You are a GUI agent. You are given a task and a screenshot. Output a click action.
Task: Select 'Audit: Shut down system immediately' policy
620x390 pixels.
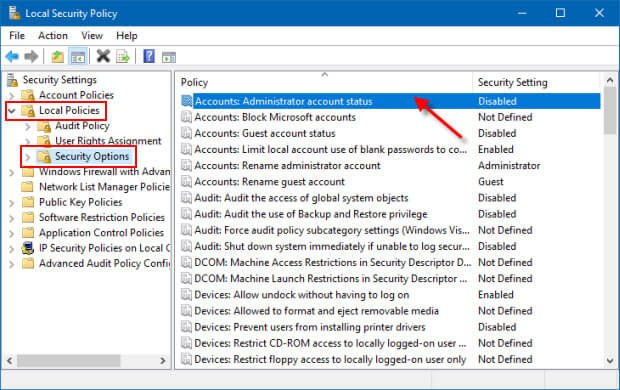tap(332, 246)
